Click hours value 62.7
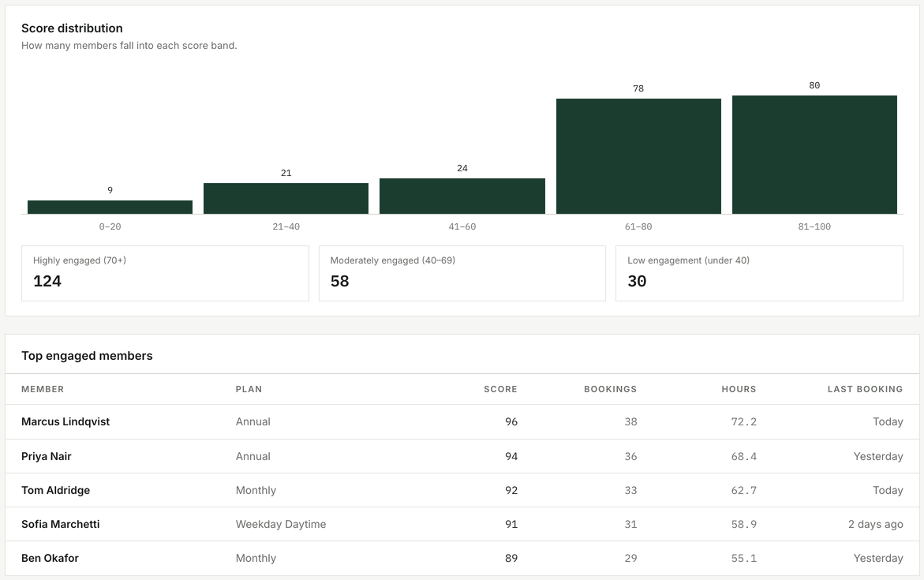This screenshot has width=924, height=580. click(x=743, y=490)
